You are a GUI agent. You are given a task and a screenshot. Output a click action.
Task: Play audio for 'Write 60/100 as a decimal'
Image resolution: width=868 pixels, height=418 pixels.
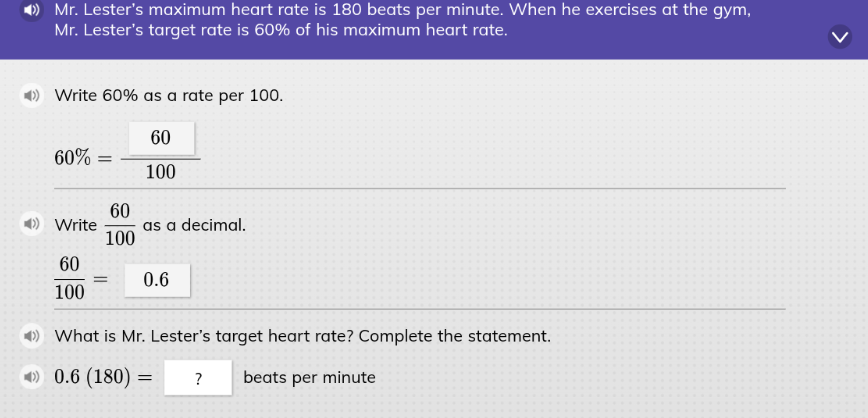click(x=33, y=225)
